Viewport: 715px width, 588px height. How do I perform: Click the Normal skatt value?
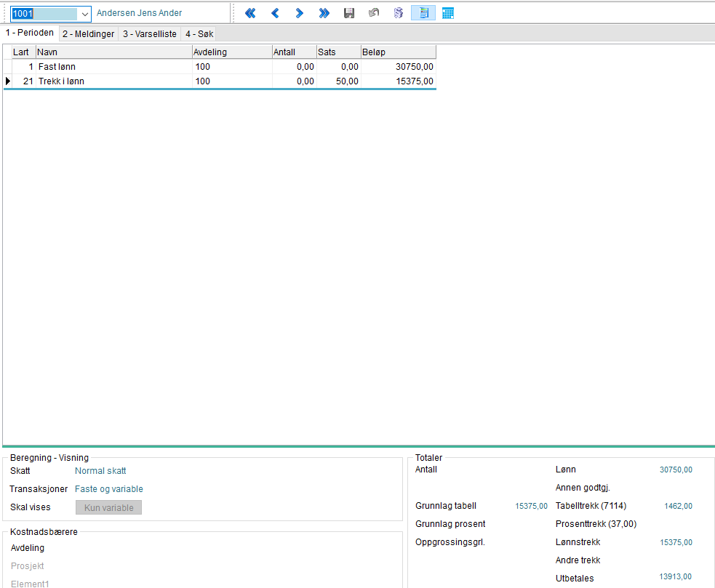coord(100,471)
